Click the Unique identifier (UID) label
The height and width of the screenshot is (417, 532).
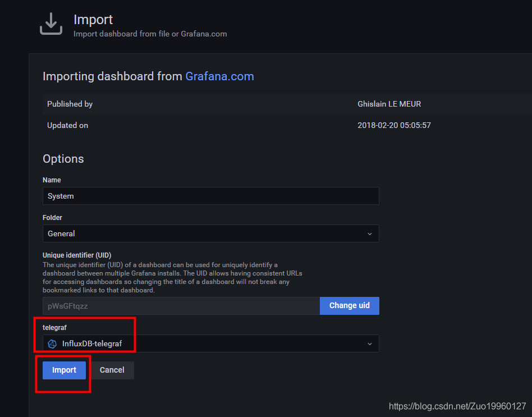pyautogui.click(x=77, y=255)
